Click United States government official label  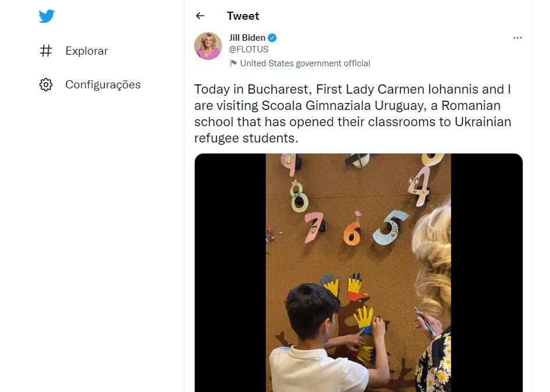(x=305, y=63)
